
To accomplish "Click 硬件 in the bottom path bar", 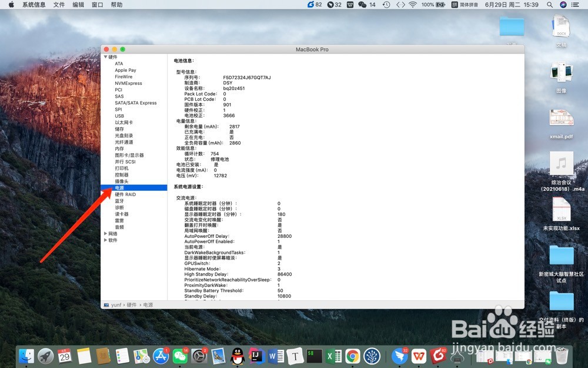I will click(x=132, y=305).
